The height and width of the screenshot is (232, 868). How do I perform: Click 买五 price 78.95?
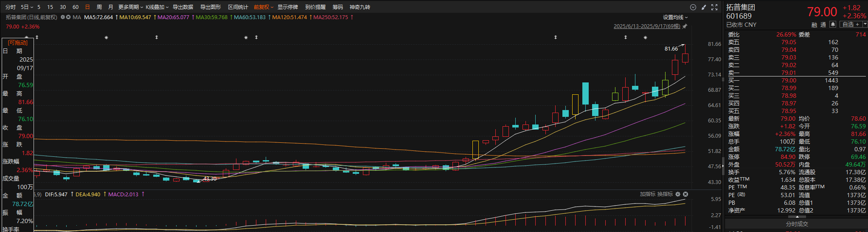pyautogui.click(x=789, y=111)
